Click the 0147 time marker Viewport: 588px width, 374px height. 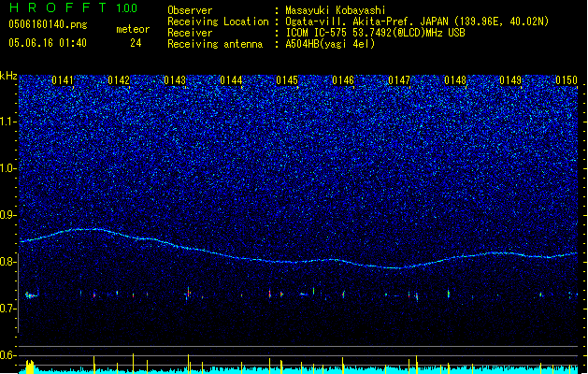point(399,80)
